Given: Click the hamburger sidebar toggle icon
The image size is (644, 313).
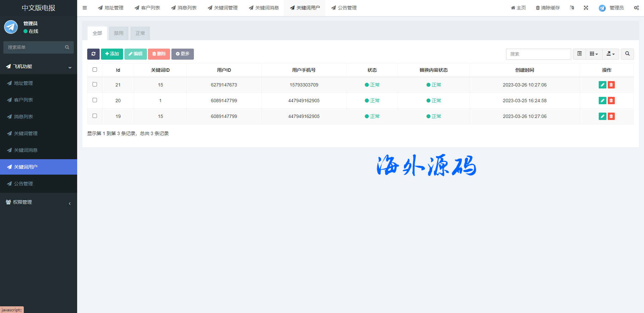Looking at the screenshot, I should click(85, 8).
